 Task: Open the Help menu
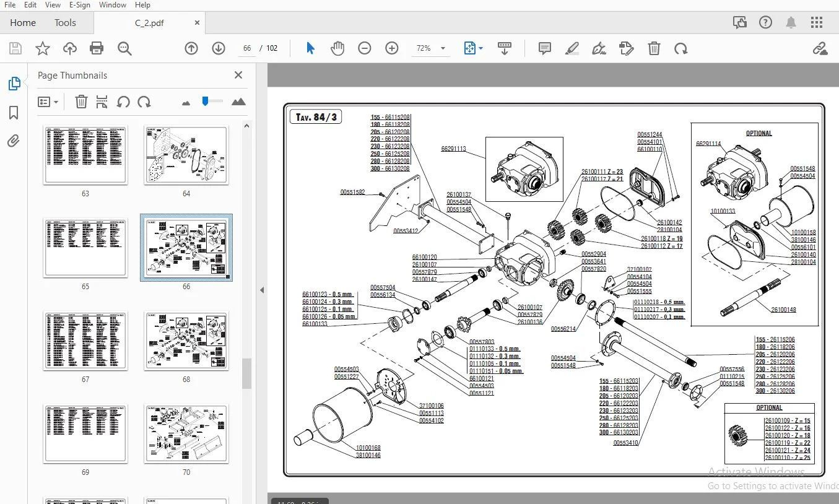142,5
